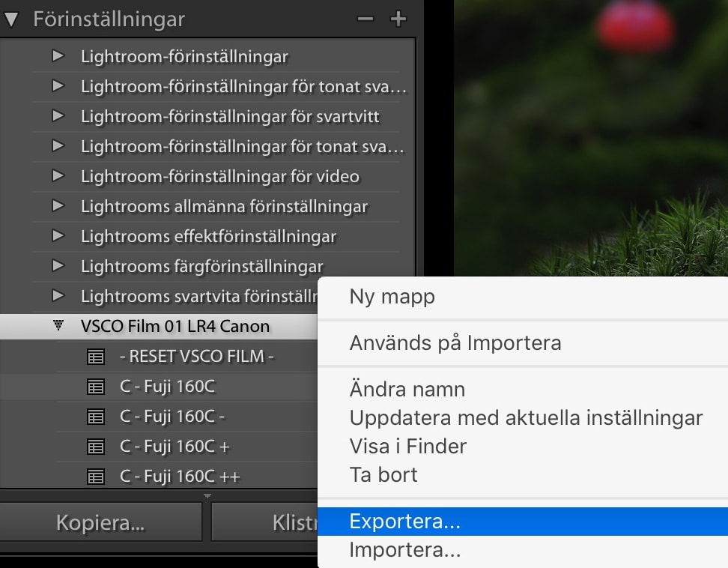Screen dimensions: 728x568
Task: Collapse the Förinställningar panel triangle
Action: [x=11, y=19]
